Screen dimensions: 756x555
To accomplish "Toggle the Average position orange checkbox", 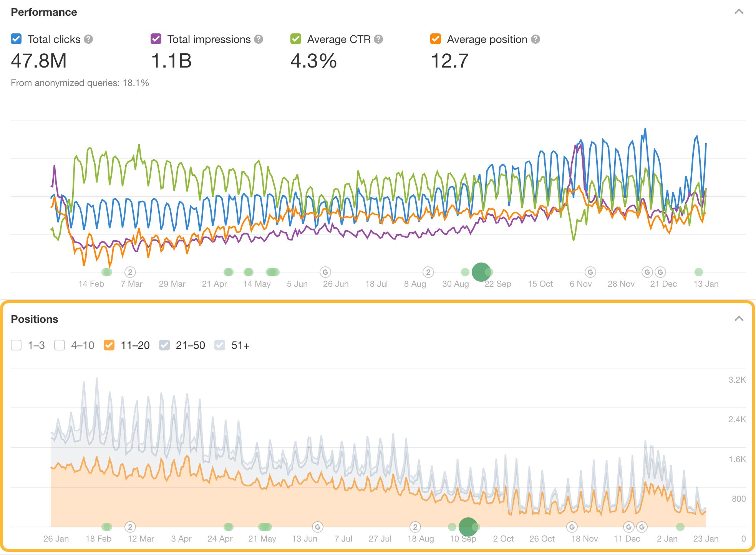I will (436, 39).
